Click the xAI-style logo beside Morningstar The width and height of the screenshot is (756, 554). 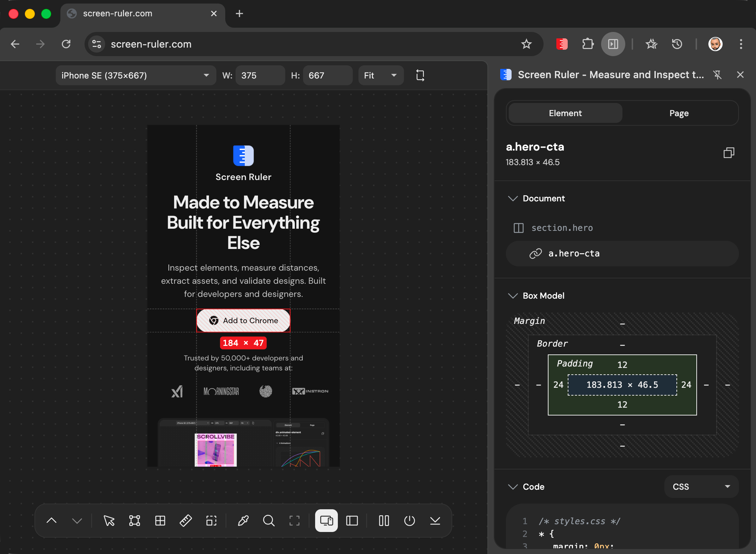(x=177, y=391)
